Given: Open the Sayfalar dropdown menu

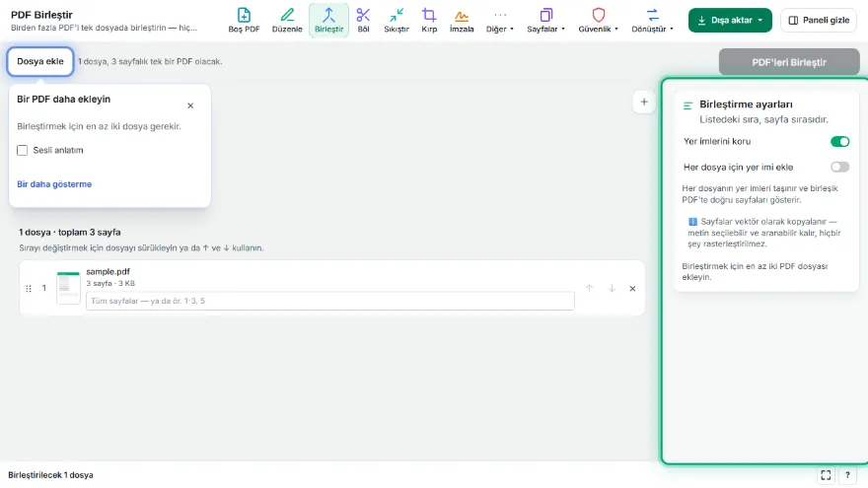Looking at the screenshot, I should tap(545, 20).
